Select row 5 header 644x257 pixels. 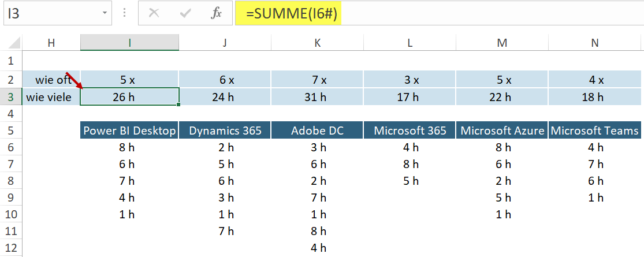click(x=11, y=131)
